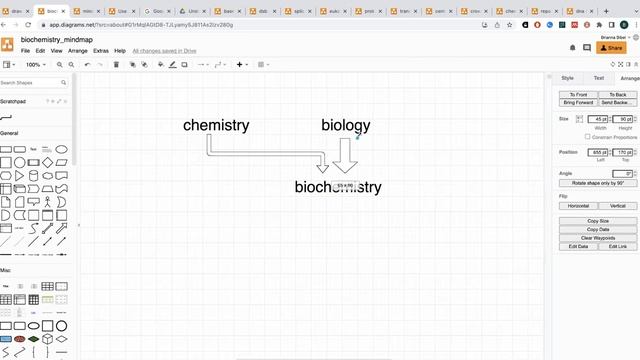Switch to the Text tab
The width and height of the screenshot is (640, 360).
tap(599, 78)
